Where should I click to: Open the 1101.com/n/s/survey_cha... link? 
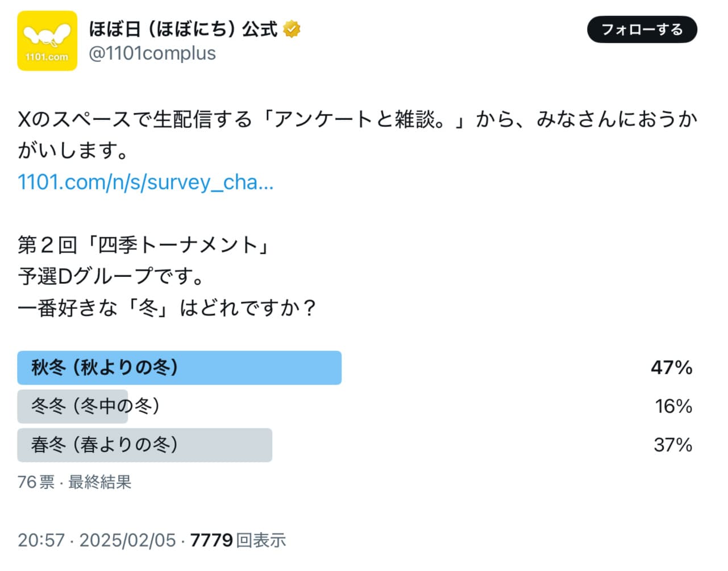point(145,182)
